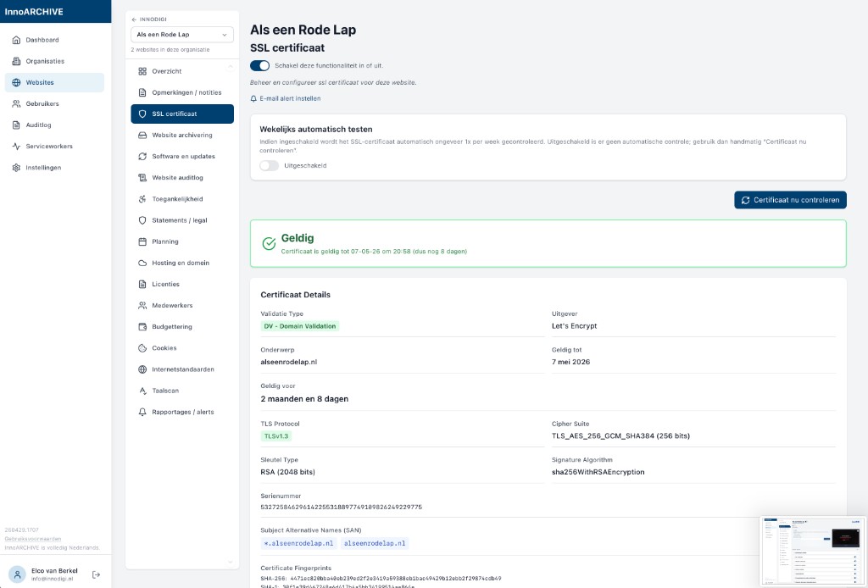Go back to the Innodigi organisation

pyautogui.click(x=149, y=19)
